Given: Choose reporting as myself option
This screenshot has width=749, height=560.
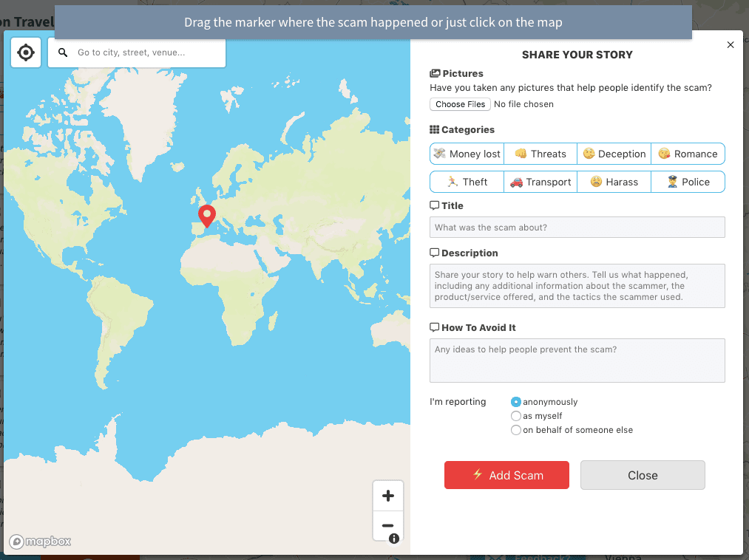Looking at the screenshot, I should point(516,416).
